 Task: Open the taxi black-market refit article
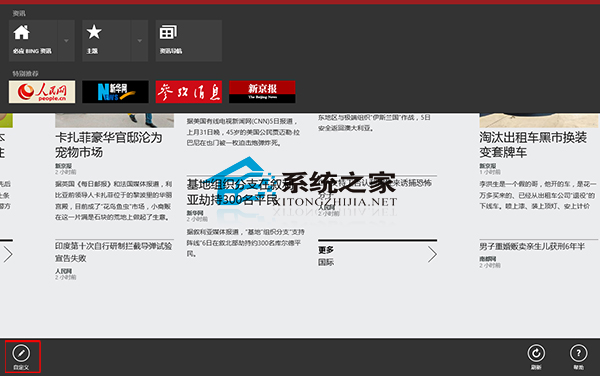click(533, 145)
